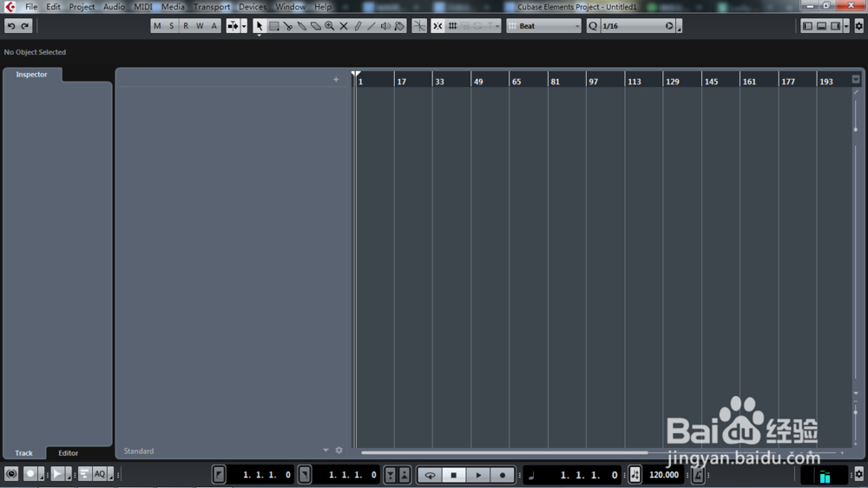Image resolution: width=868 pixels, height=488 pixels.
Task: Toggle Solo state S button
Action: coord(172,26)
